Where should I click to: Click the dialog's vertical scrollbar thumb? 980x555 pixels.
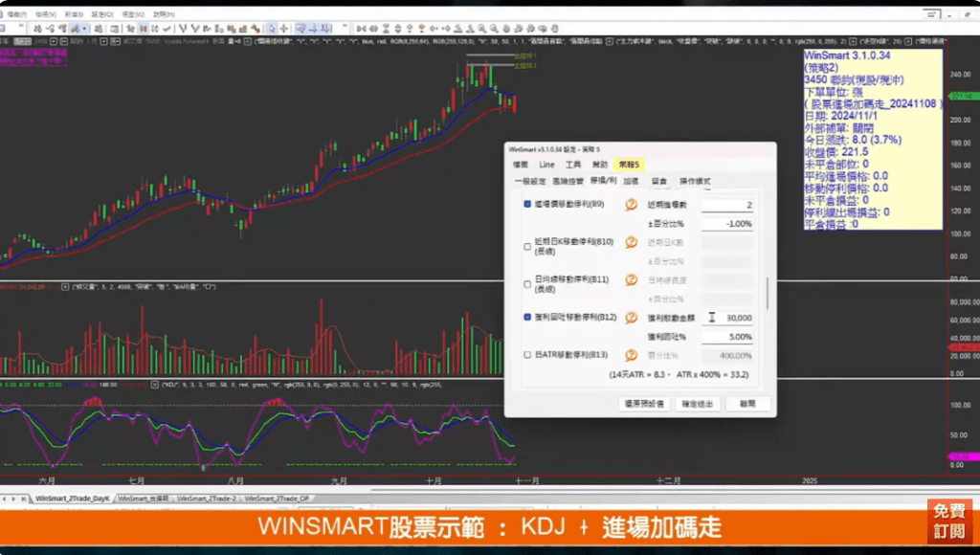coord(768,293)
